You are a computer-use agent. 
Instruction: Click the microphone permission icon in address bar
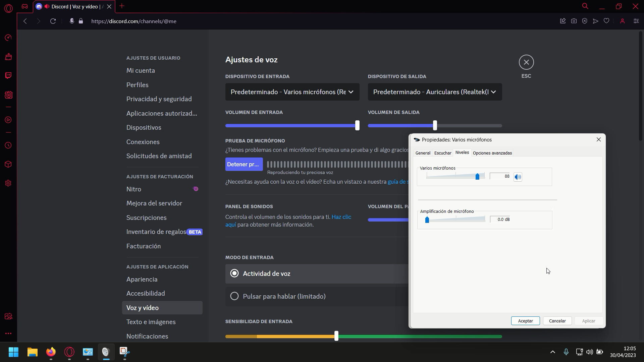(72, 21)
